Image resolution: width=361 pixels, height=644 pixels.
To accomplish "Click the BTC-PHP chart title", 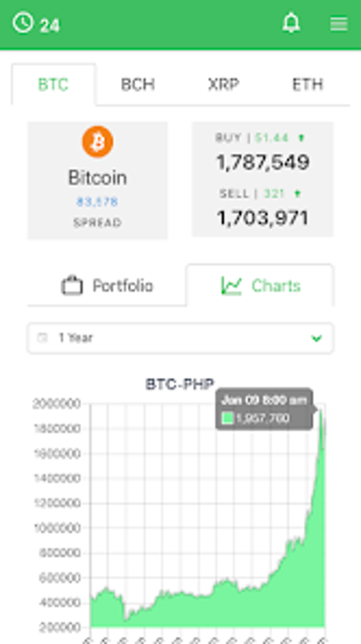I will [x=180, y=384].
